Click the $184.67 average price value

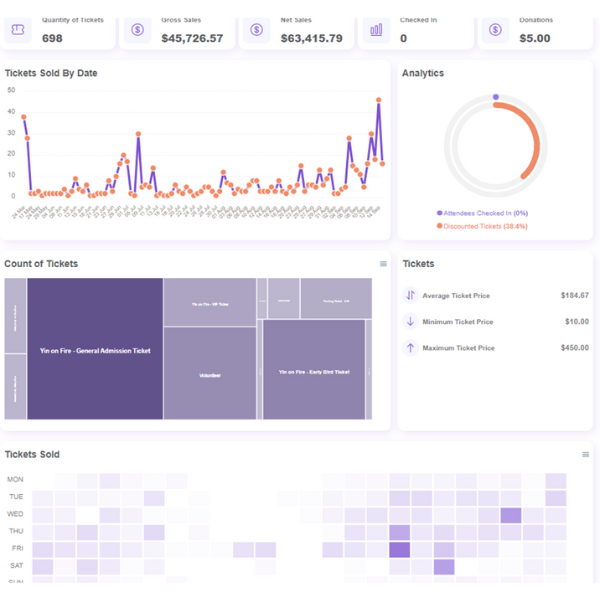click(x=575, y=295)
